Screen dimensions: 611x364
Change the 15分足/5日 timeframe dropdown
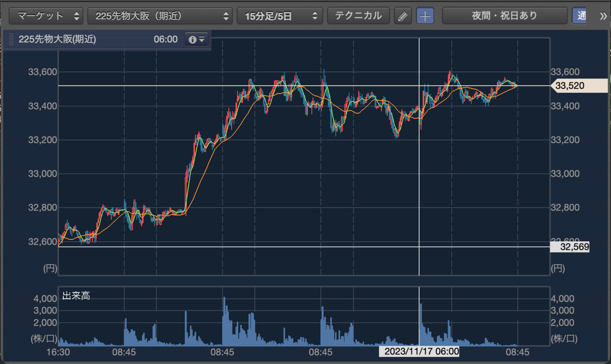(x=280, y=16)
